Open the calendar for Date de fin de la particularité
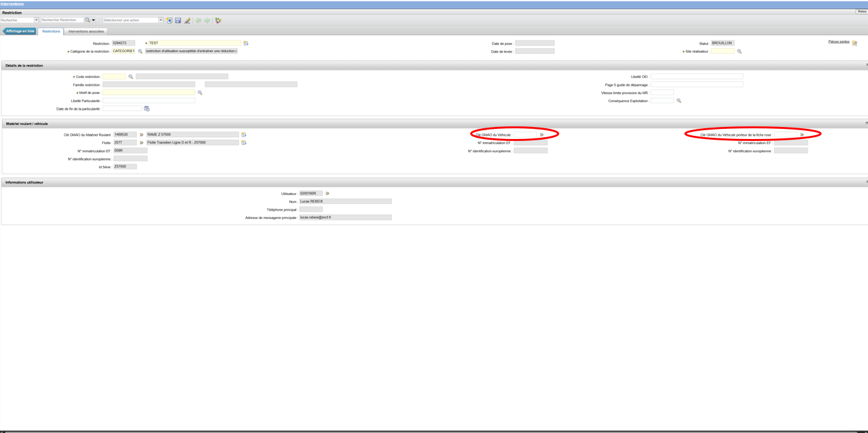Screen dimensions: 868x433 [x=147, y=109]
